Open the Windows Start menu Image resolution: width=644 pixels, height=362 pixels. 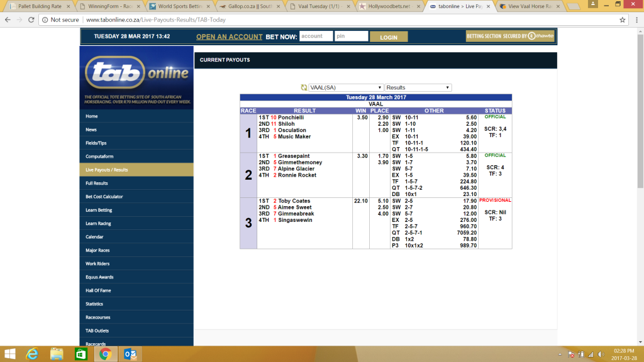[10, 354]
